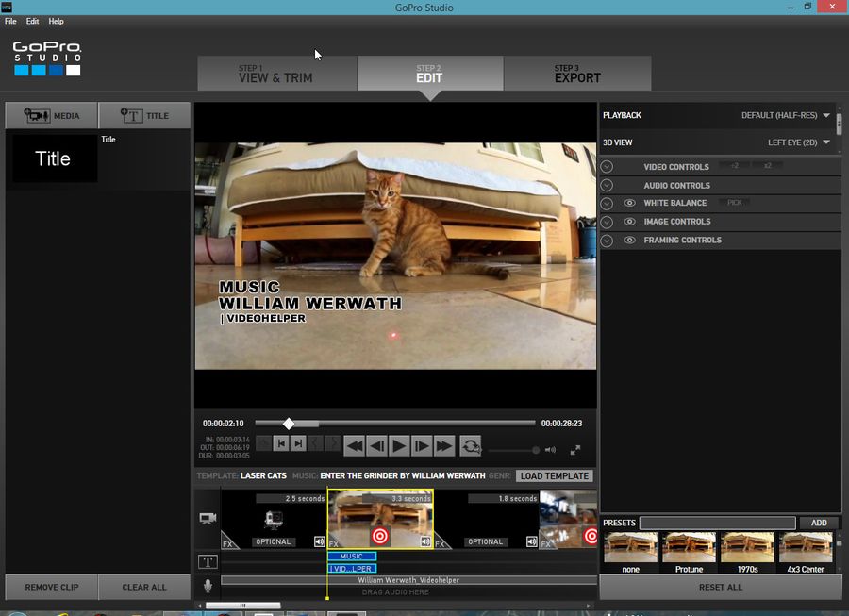The height and width of the screenshot is (616, 849).
Task: Click the fullscreen expand icon
Action: (575, 450)
